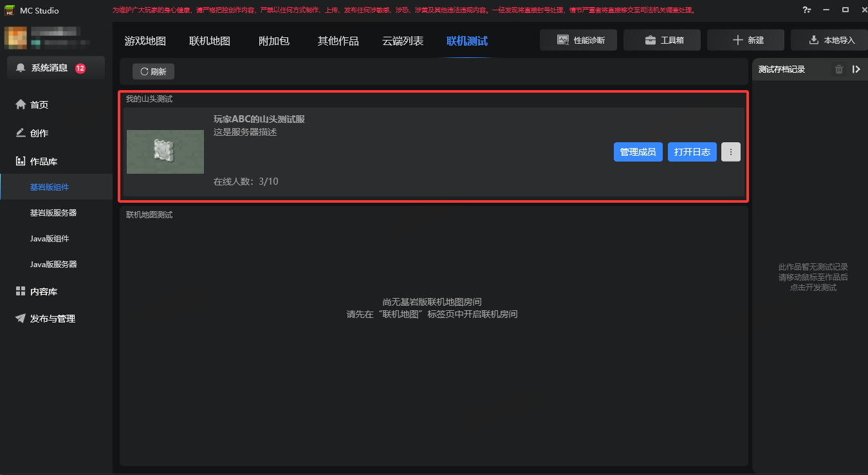Screen dimensions: 868x475
Task: Click the 打开日志 open log button
Action: coord(692,152)
